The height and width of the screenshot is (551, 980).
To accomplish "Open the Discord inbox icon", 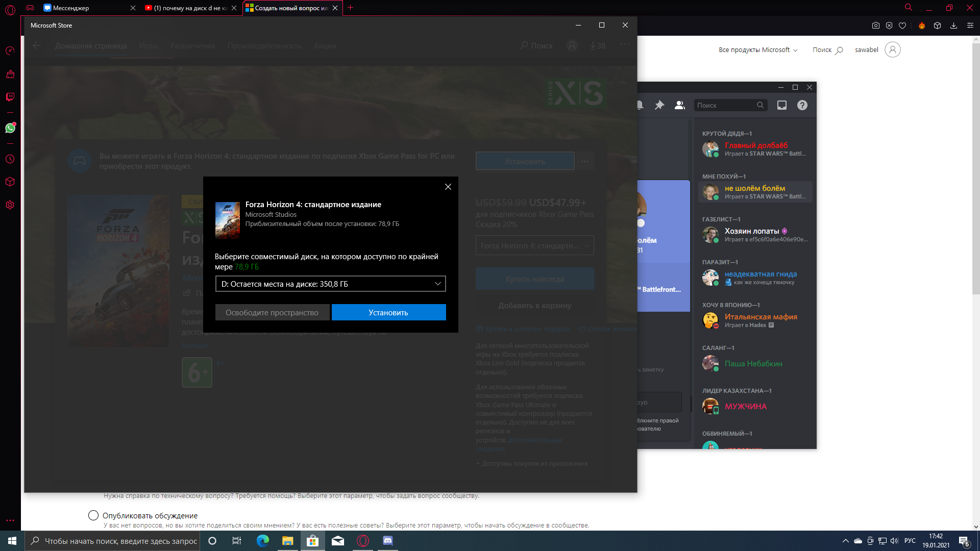I will click(781, 105).
